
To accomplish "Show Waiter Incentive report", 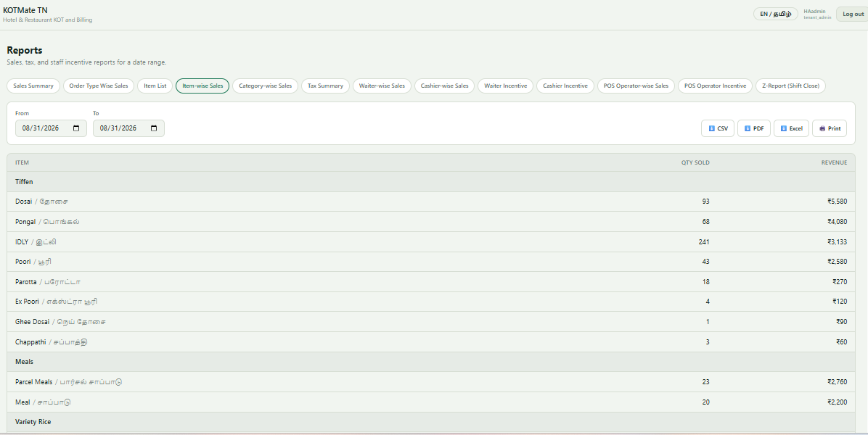I will 505,86.
